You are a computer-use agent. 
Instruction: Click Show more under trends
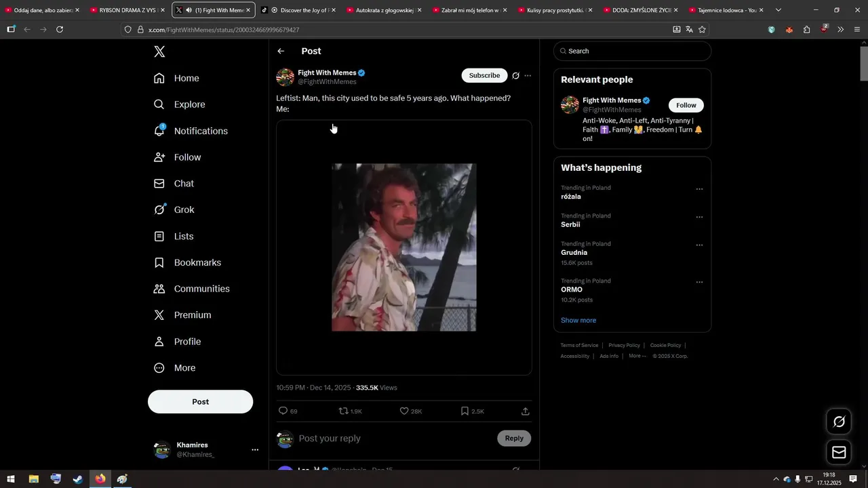tap(578, 320)
